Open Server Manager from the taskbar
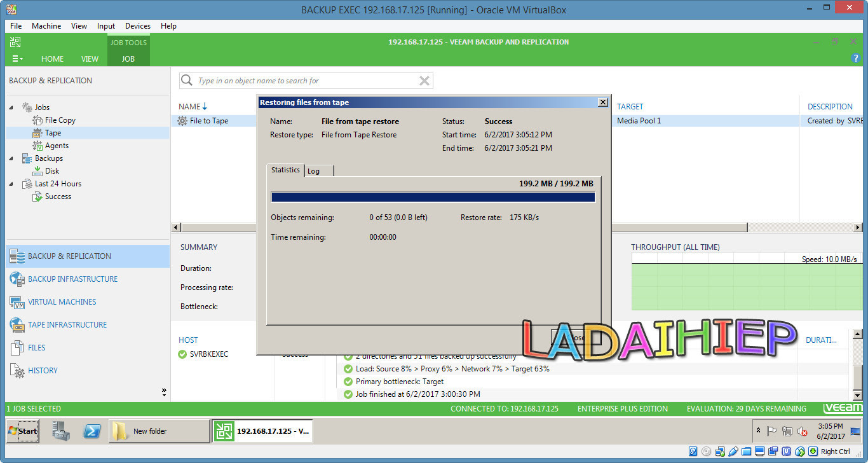 click(62, 431)
